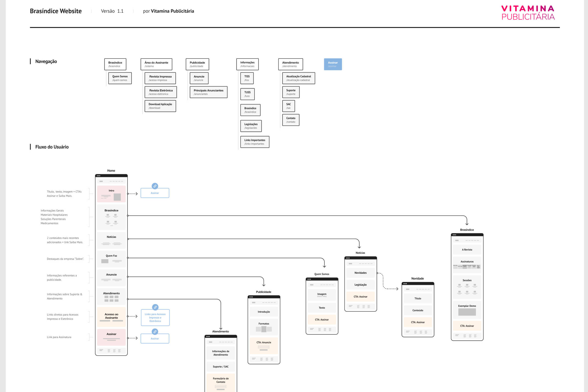Screen dimensions: 588x392
Task: Click the link icon above Intro's Assinar box
Action: 155,186
